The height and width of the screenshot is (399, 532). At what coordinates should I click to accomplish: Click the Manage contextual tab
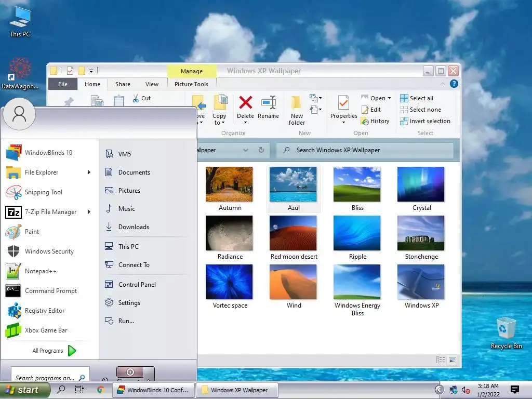192,71
